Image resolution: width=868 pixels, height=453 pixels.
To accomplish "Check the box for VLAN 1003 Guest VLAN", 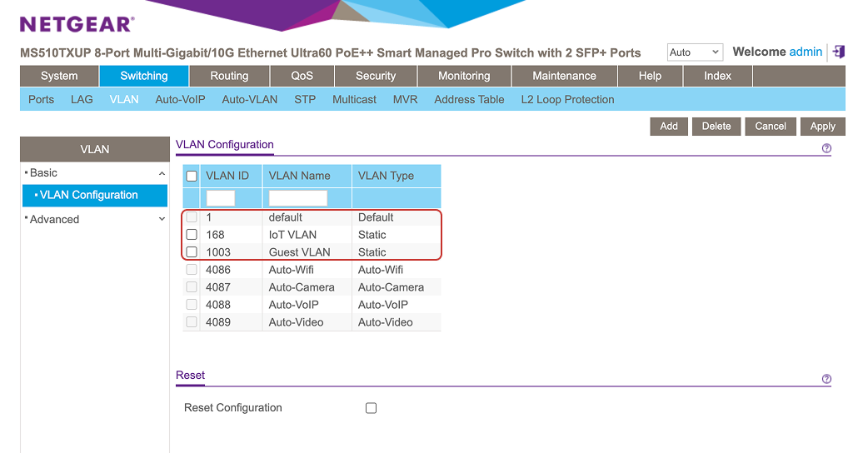I will (x=192, y=252).
